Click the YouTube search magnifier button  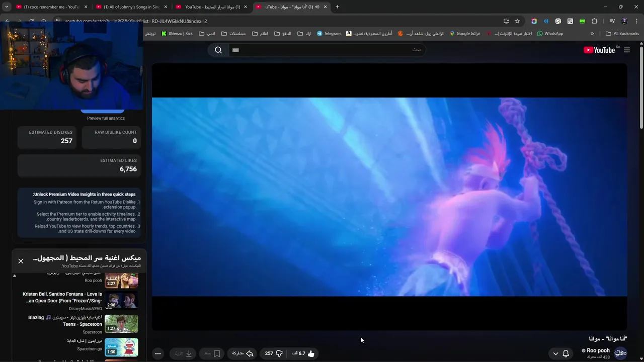[x=218, y=50]
